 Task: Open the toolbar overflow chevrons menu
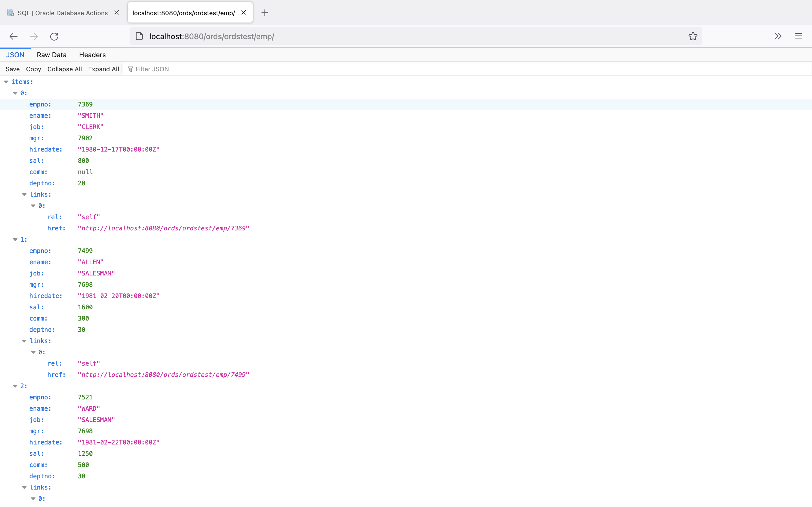(778, 36)
